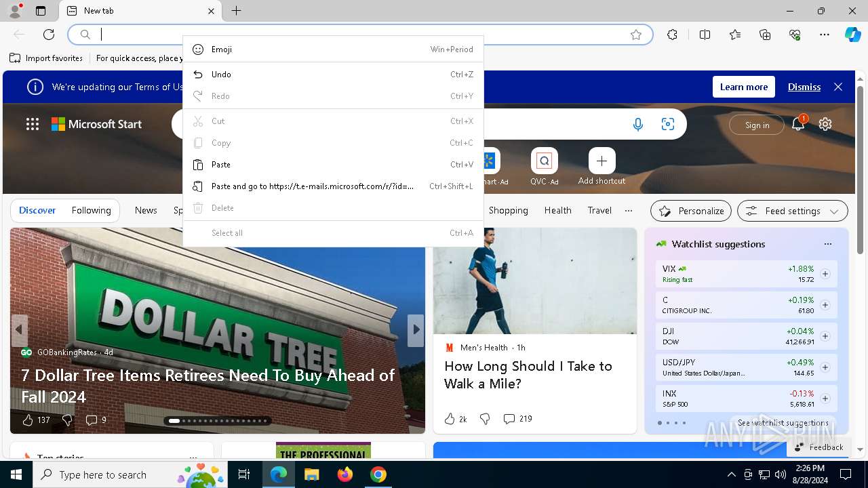Open Watchlist suggestions more options
Screen dimensions: 868x488
pos(827,244)
